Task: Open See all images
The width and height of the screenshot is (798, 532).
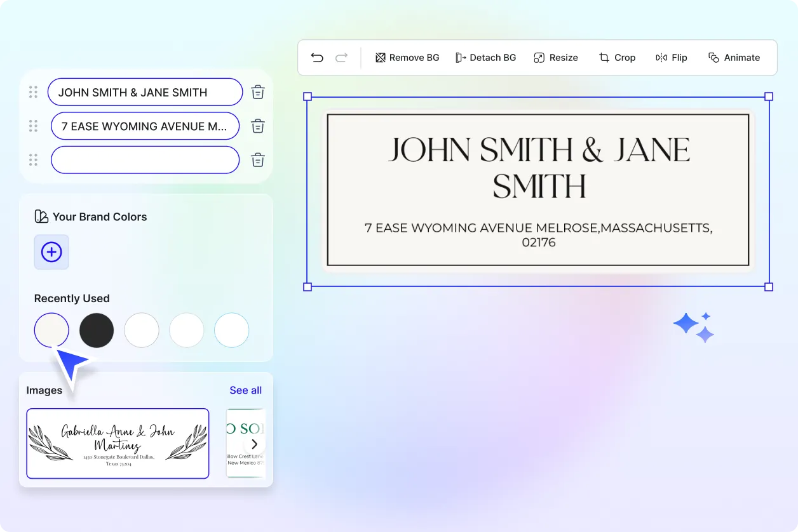Action: 245,390
